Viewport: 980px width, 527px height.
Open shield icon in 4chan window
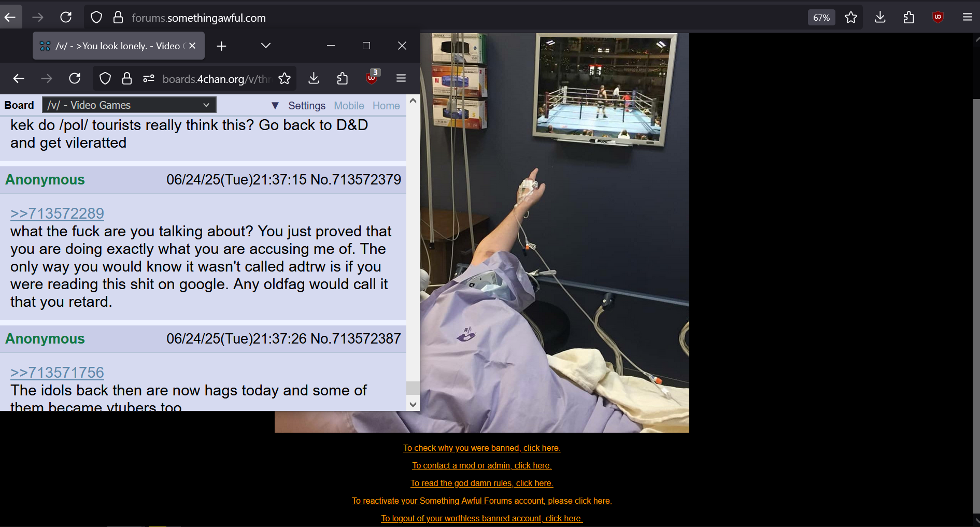pos(105,78)
